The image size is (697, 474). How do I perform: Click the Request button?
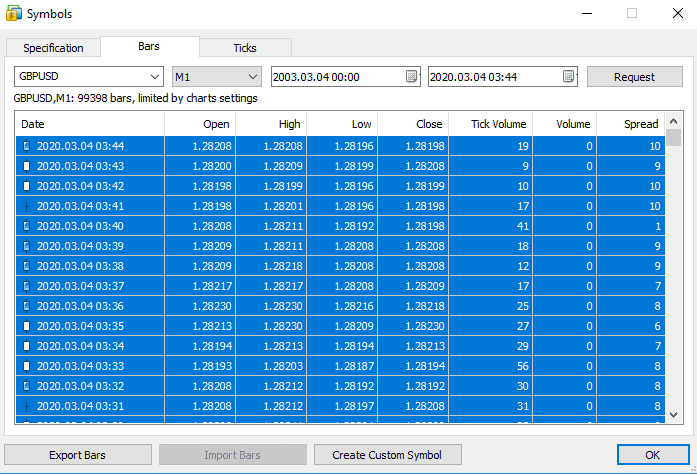point(634,77)
